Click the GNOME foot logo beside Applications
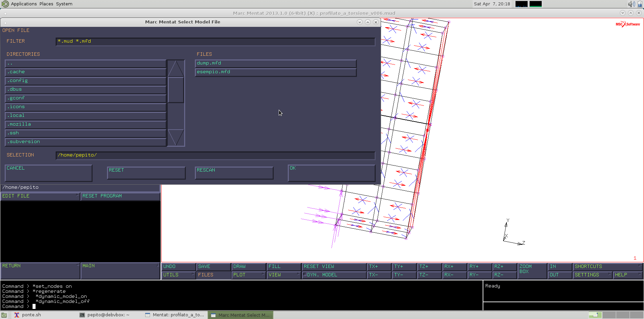The height and width of the screenshot is (319, 644). tap(5, 4)
